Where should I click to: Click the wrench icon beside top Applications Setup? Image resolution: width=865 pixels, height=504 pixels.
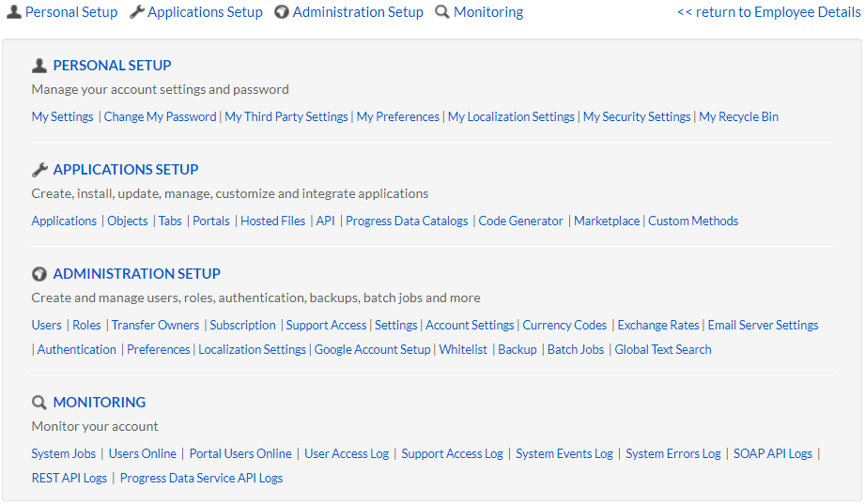pyautogui.click(x=136, y=12)
